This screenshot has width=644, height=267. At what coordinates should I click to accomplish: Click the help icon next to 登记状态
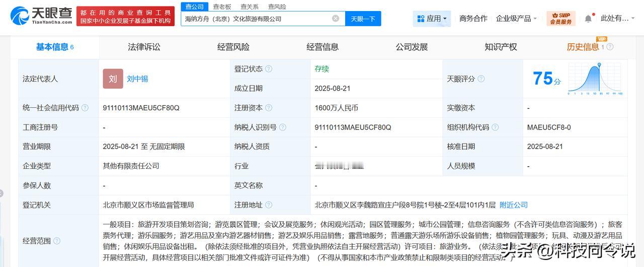pos(269,69)
